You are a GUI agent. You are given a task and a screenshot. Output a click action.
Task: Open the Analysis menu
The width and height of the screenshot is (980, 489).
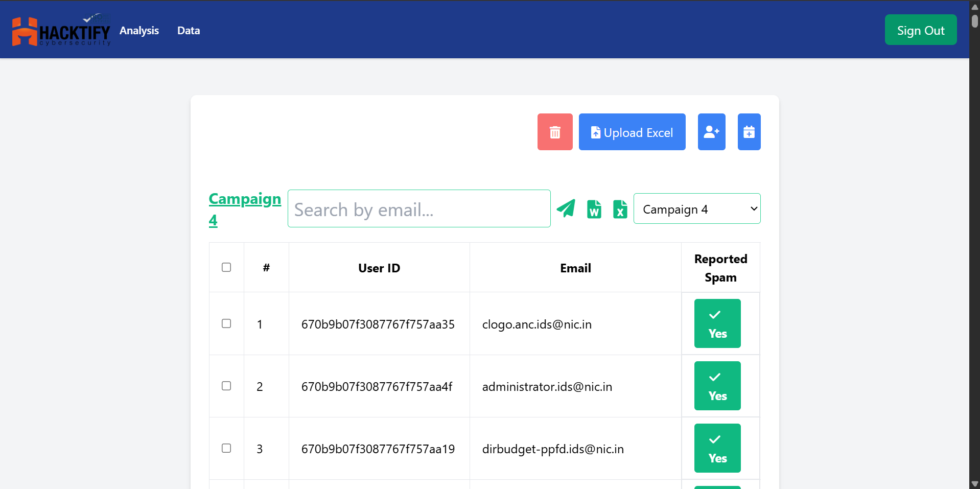click(x=139, y=31)
